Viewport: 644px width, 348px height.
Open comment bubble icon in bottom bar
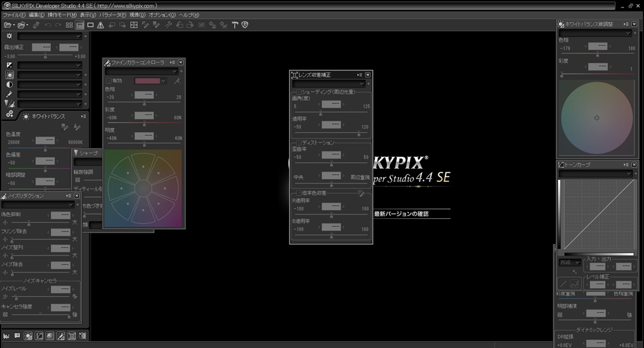click(x=17, y=336)
